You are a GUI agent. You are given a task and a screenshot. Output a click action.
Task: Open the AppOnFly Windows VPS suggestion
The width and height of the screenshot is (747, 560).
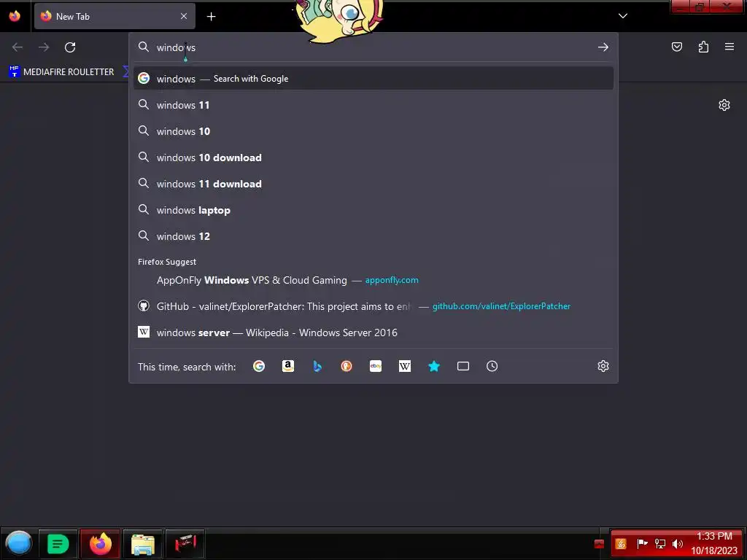coord(373,280)
